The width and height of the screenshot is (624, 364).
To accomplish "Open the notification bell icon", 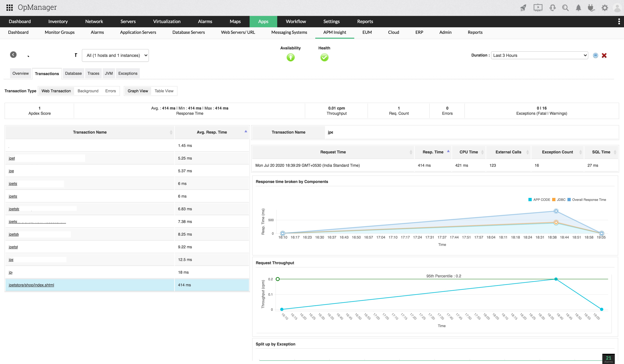I will 578,8.
